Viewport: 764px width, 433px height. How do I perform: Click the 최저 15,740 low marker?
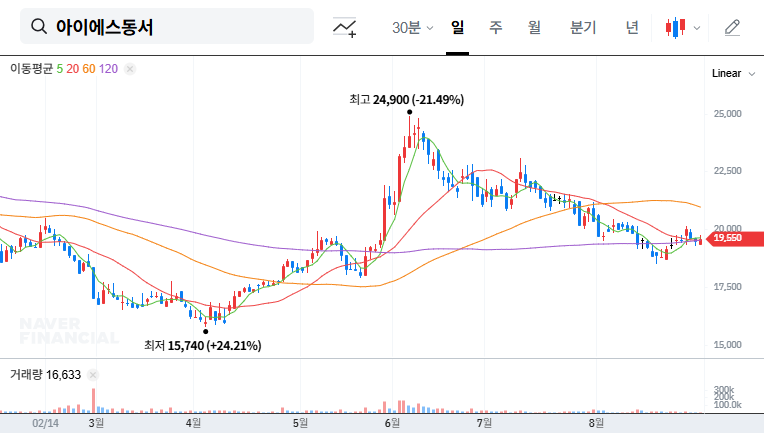[203, 346]
